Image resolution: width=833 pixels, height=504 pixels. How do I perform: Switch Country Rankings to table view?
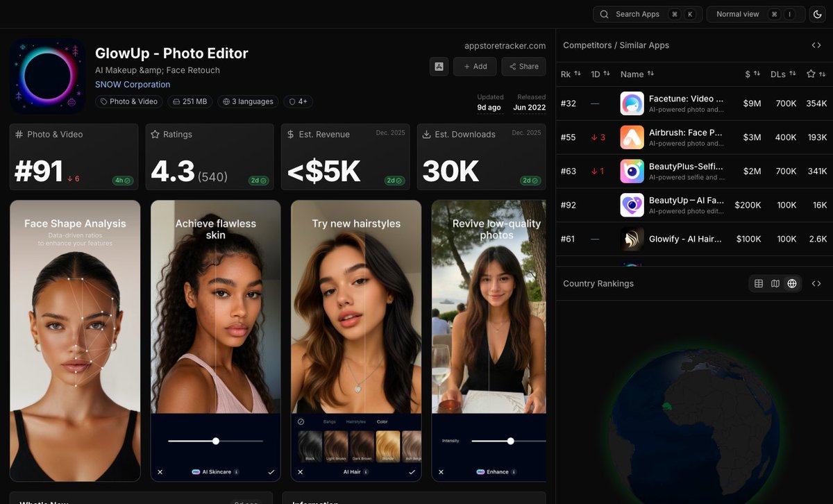point(759,283)
